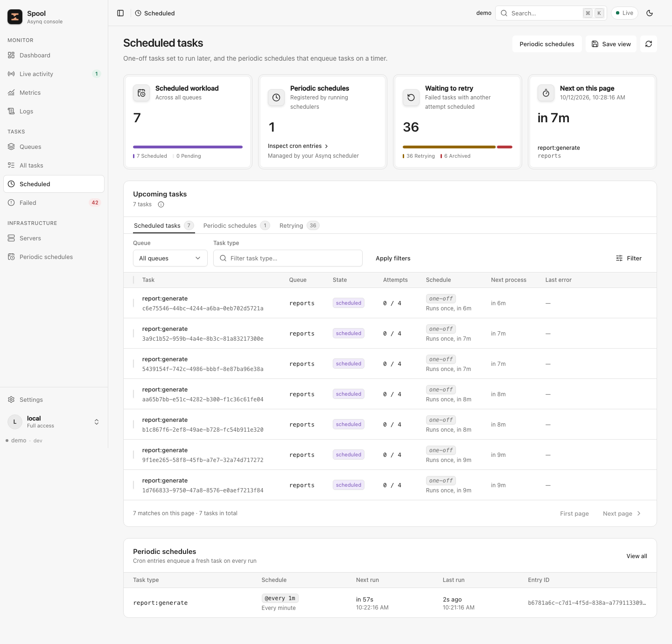This screenshot has width=672, height=644.
Task: Click the '@every 1m' schedule badge
Action: [280, 598]
